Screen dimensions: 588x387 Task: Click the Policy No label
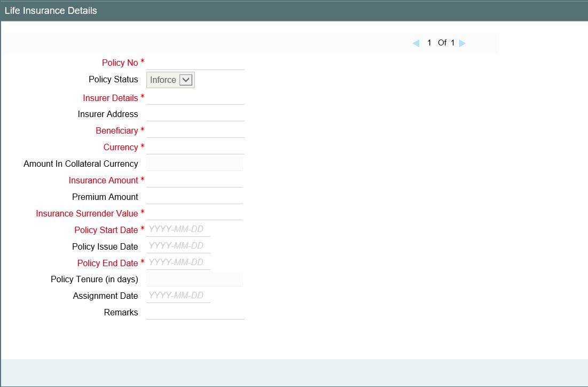[120, 63]
